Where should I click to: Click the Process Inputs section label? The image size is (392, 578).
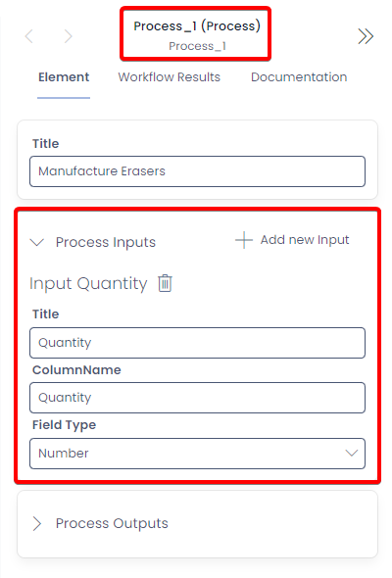(106, 243)
